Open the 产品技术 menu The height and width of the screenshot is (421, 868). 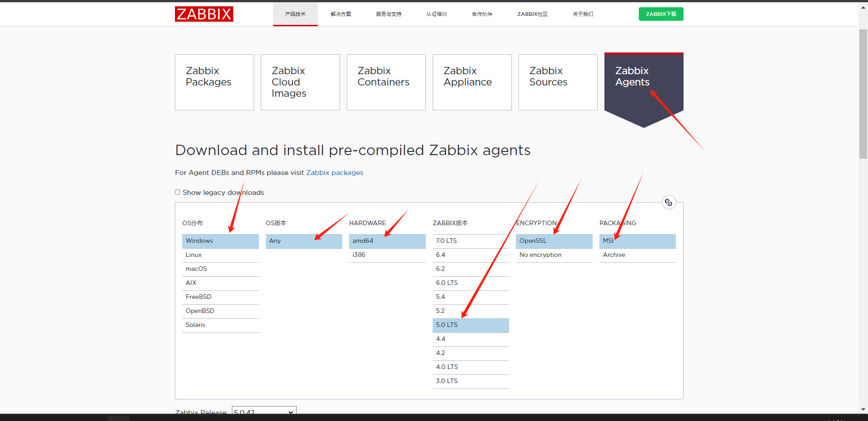coord(295,14)
